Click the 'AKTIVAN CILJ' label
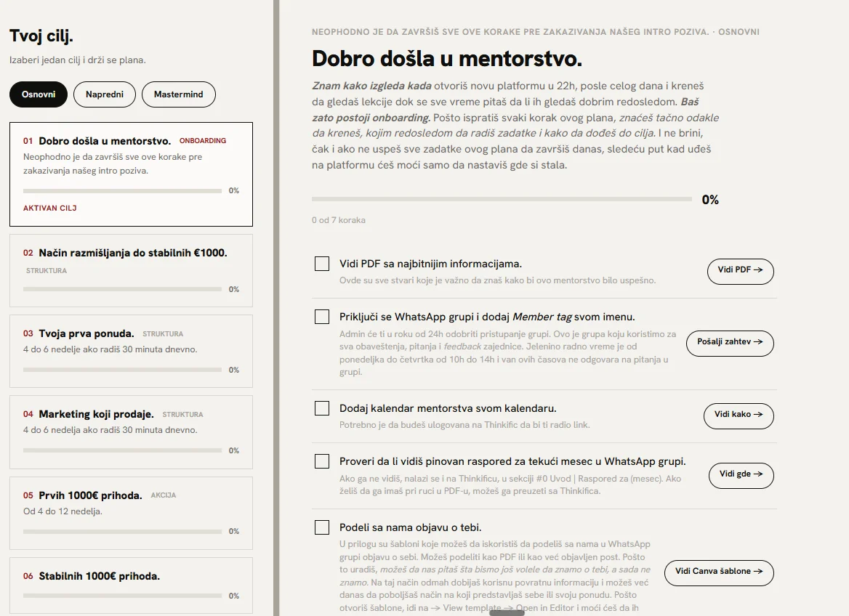Viewport: 849px width, 616px height. [50, 208]
